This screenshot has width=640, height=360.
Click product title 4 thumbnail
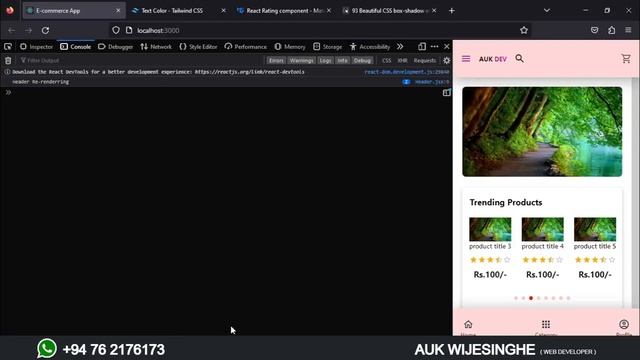[542, 229]
